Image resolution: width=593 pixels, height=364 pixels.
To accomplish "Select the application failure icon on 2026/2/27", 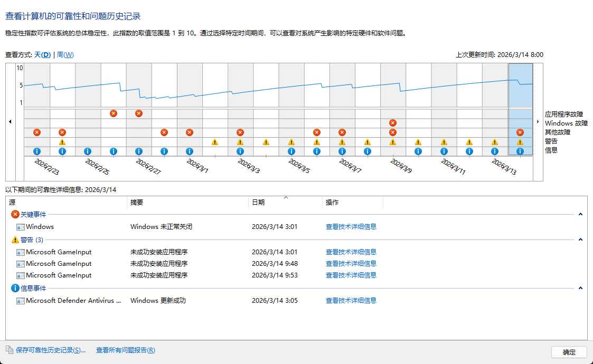I will click(x=139, y=113).
